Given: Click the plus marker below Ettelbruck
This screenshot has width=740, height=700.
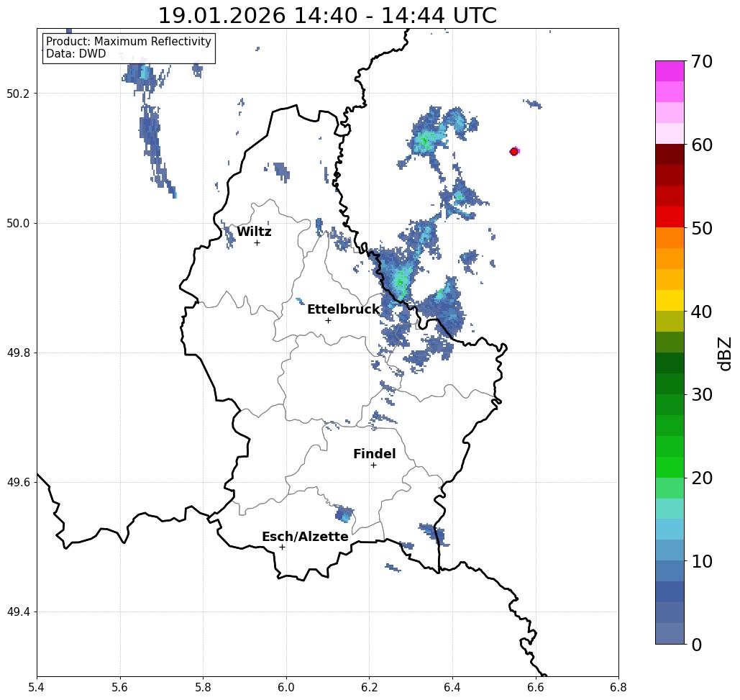Looking at the screenshot, I should pyautogui.click(x=329, y=320).
